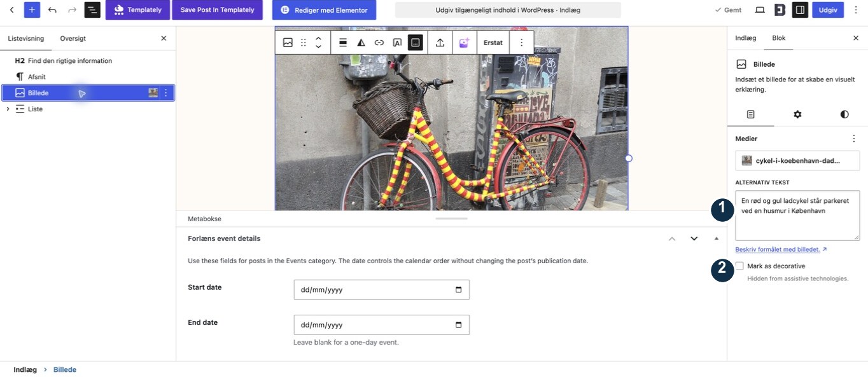Open the styles half-circle tab
The width and height of the screenshot is (868, 377).
[844, 114]
